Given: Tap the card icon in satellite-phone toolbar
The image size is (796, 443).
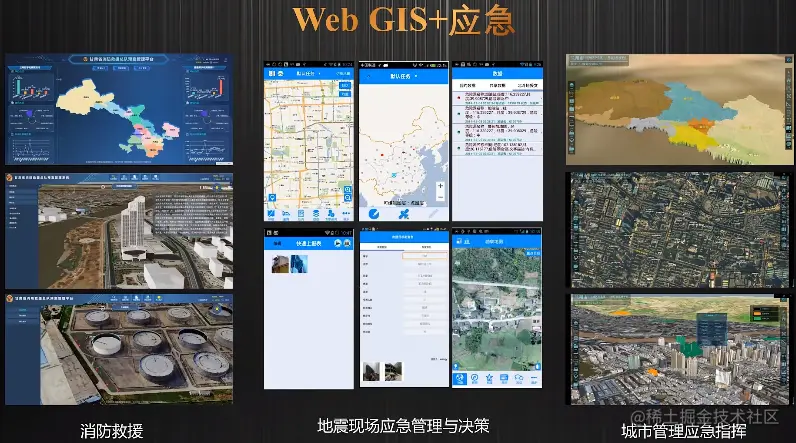Looking at the screenshot, I should [504, 379].
